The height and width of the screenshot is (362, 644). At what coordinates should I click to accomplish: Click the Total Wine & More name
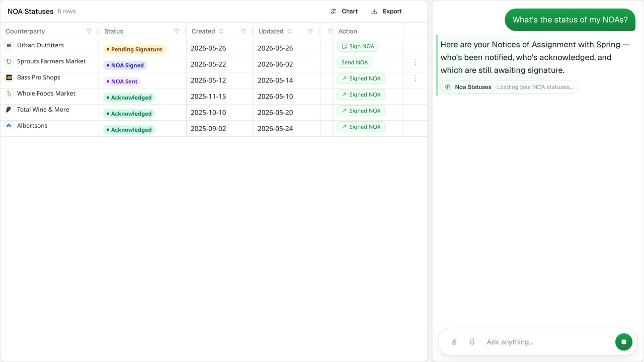click(43, 110)
